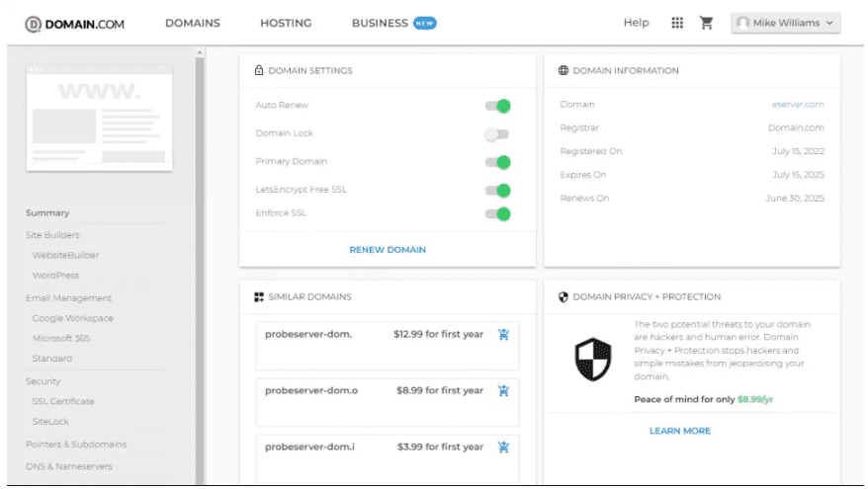Image resolution: width=868 pixels, height=489 pixels.
Task: Click the "Expires On" label
Action: click(583, 174)
